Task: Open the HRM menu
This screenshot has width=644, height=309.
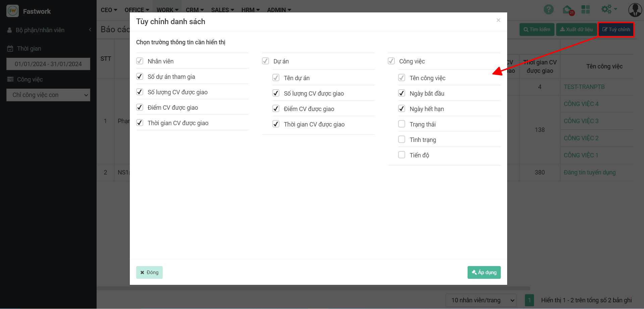Action: point(250,10)
